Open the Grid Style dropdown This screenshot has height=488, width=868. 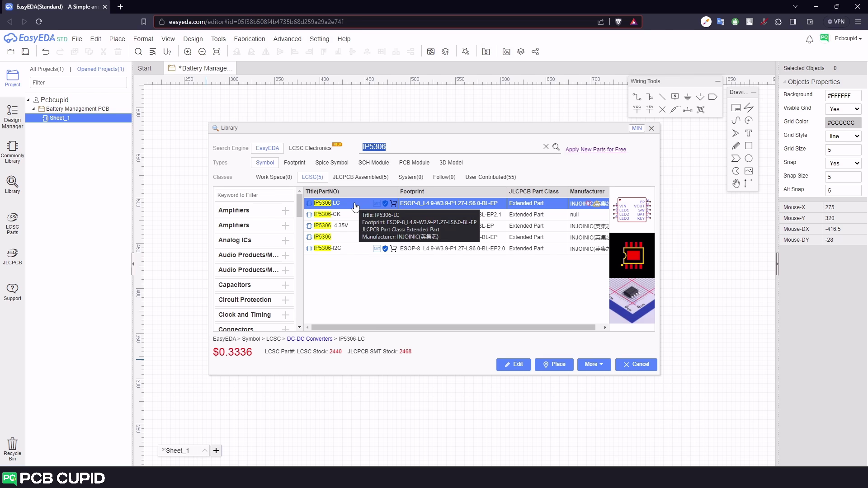pos(843,136)
